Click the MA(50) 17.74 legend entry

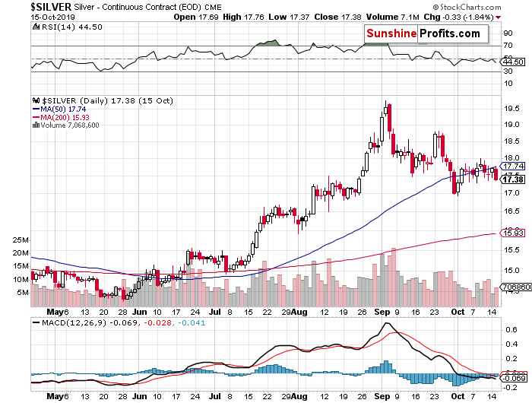(59, 109)
